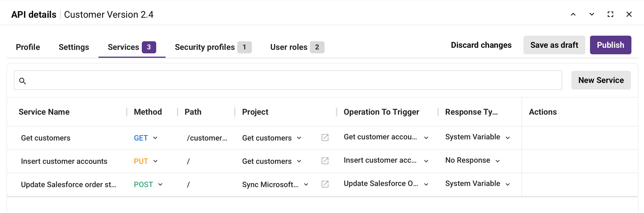The image size is (644, 213).
Task: Close the API details dialog
Action: click(629, 14)
